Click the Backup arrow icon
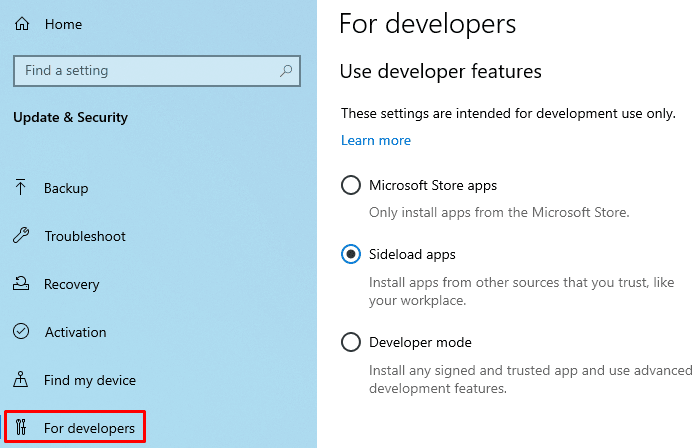700x448 pixels. pyautogui.click(x=21, y=188)
